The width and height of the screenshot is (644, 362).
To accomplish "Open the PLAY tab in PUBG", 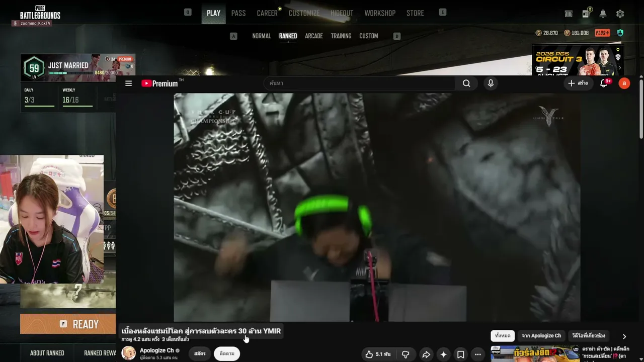I will point(213,13).
